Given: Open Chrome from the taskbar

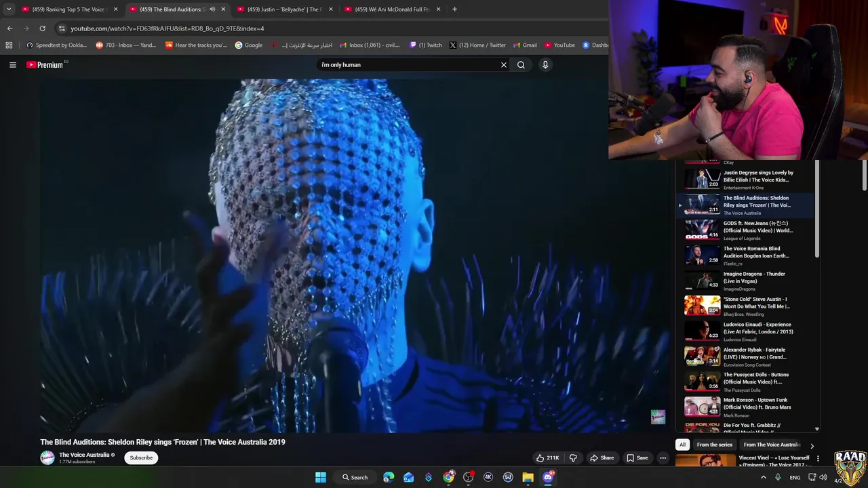Looking at the screenshot, I should point(448,477).
